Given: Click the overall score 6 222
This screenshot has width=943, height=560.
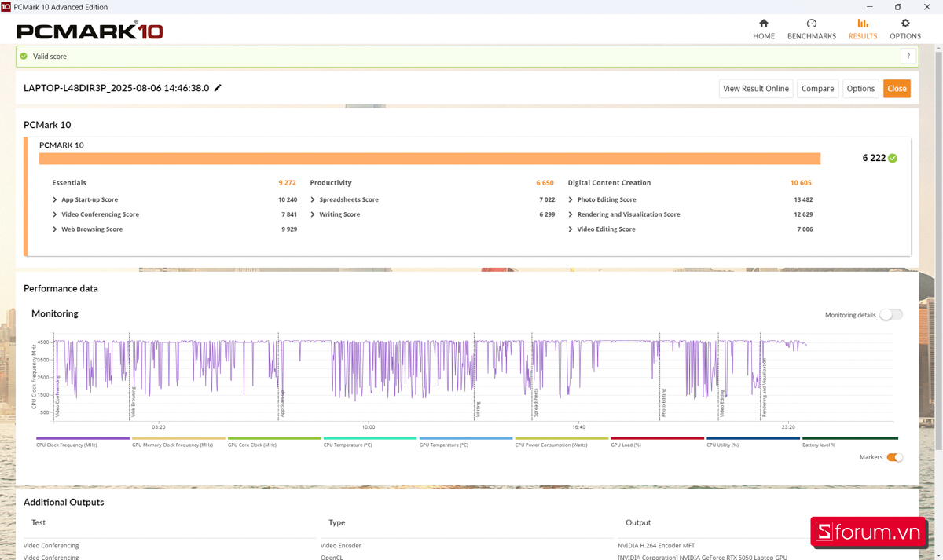Looking at the screenshot, I should [x=874, y=158].
